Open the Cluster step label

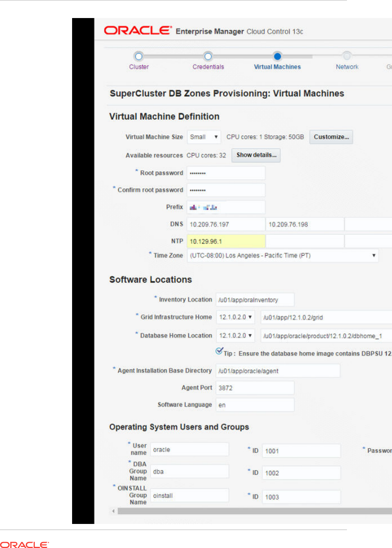tap(139, 67)
